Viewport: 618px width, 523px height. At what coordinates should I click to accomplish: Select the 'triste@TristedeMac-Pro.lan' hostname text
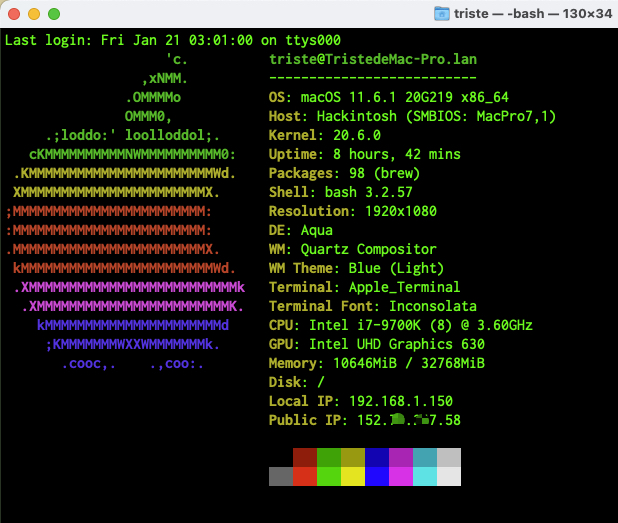point(373,60)
